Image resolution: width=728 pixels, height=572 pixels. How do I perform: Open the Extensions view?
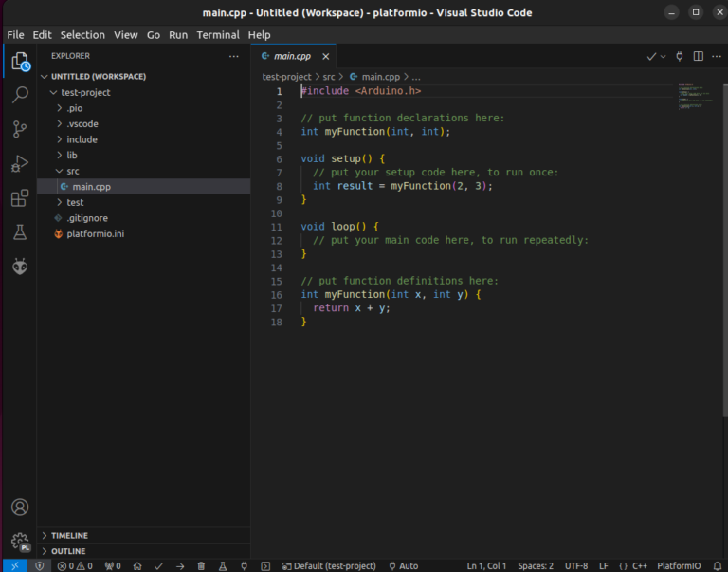coord(20,198)
